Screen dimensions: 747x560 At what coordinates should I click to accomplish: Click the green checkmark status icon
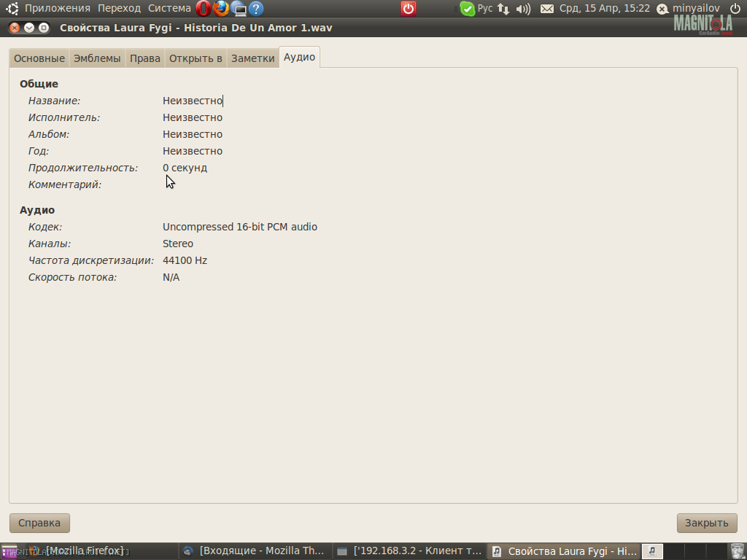click(x=467, y=9)
